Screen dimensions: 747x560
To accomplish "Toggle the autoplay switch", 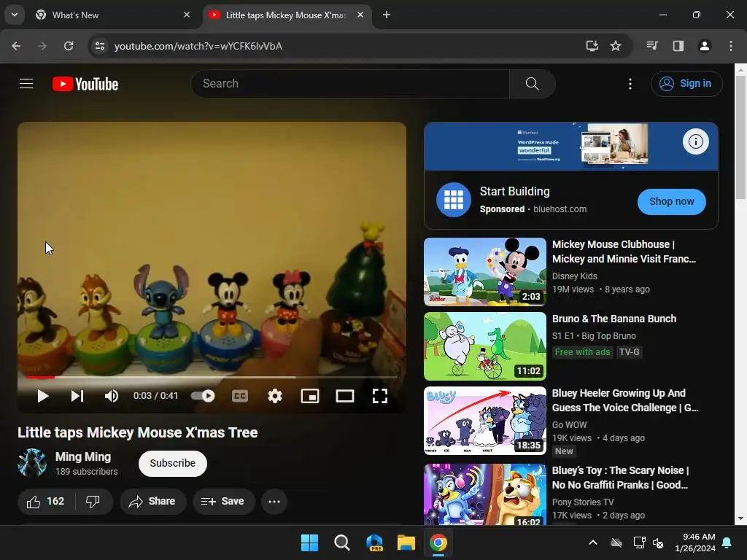I will coord(203,396).
